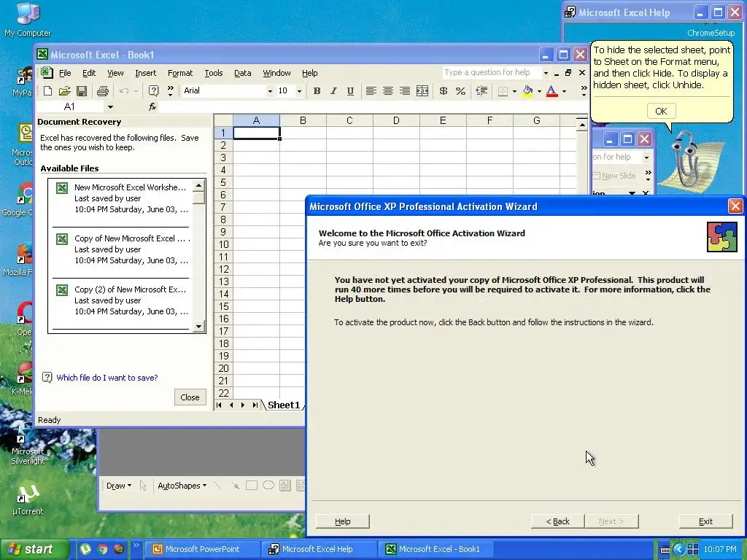Apply Percent Style icon

pos(460,91)
